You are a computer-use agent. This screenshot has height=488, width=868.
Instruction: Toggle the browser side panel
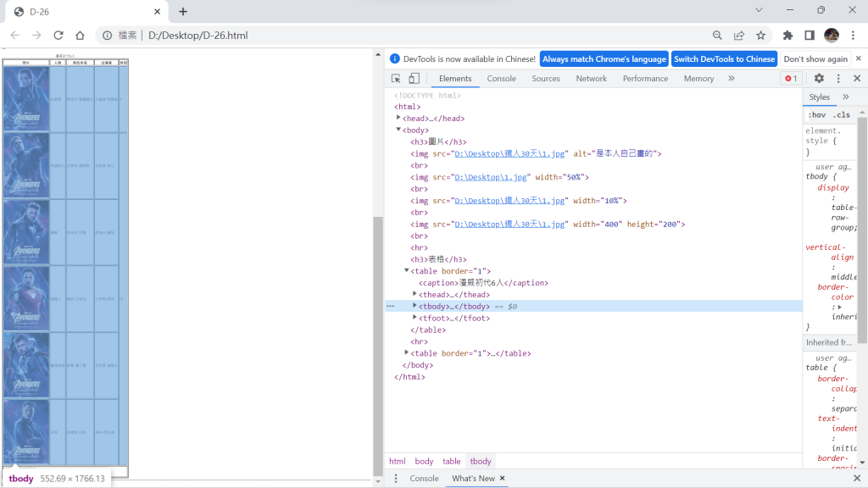pyautogui.click(x=810, y=36)
